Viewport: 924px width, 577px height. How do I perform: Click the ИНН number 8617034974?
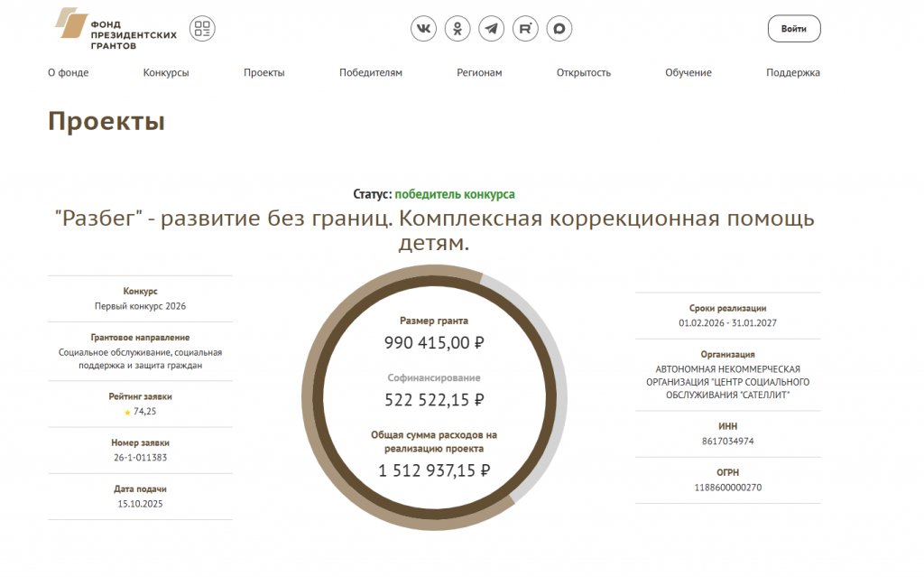click(727, 442)
